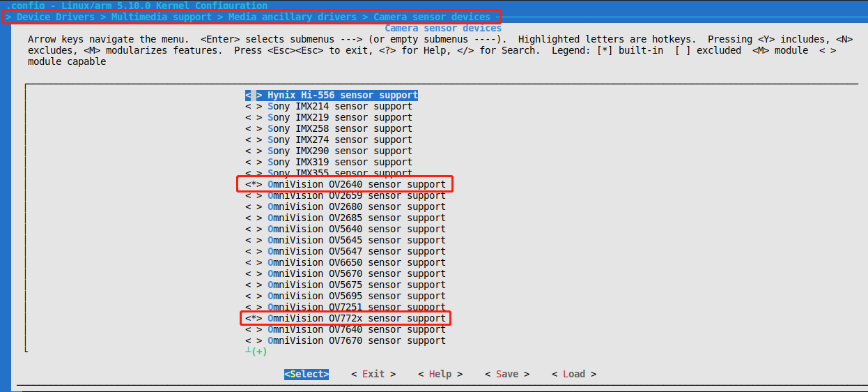Select Hynix Hi-556 sensor support row
This screenshot has width=868, height=392.
332,95
